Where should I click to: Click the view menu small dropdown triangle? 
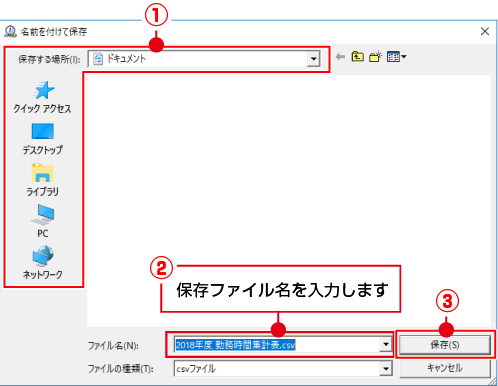click(x=404, y=57)
